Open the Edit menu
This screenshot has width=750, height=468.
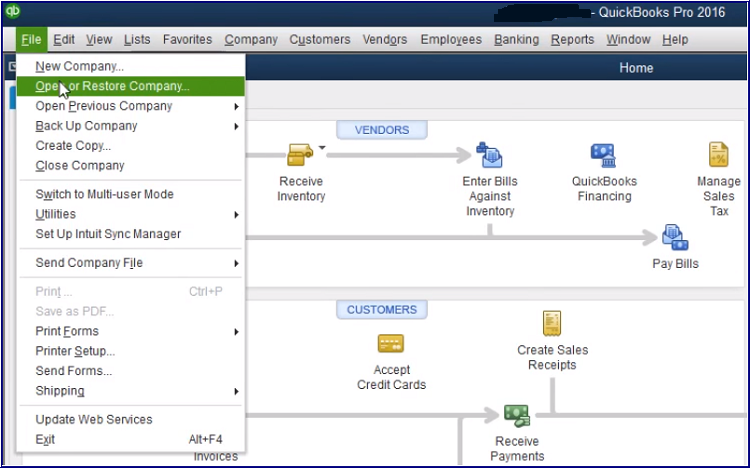click(x=64, y=40)
